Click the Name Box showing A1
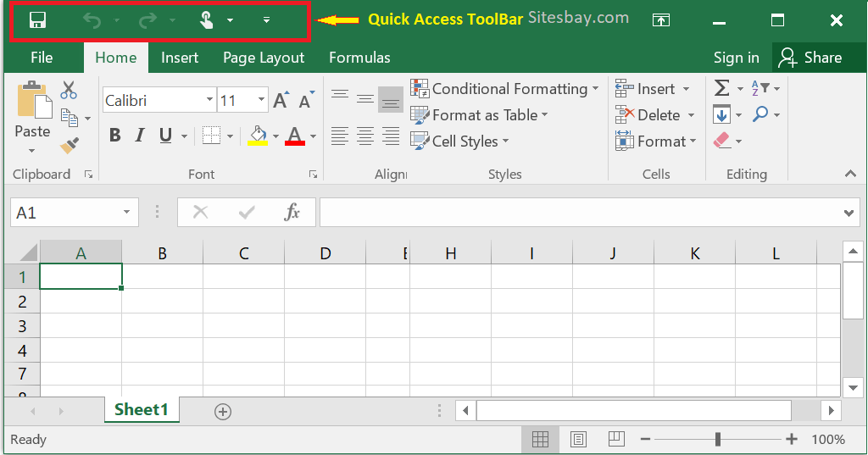 75,213
